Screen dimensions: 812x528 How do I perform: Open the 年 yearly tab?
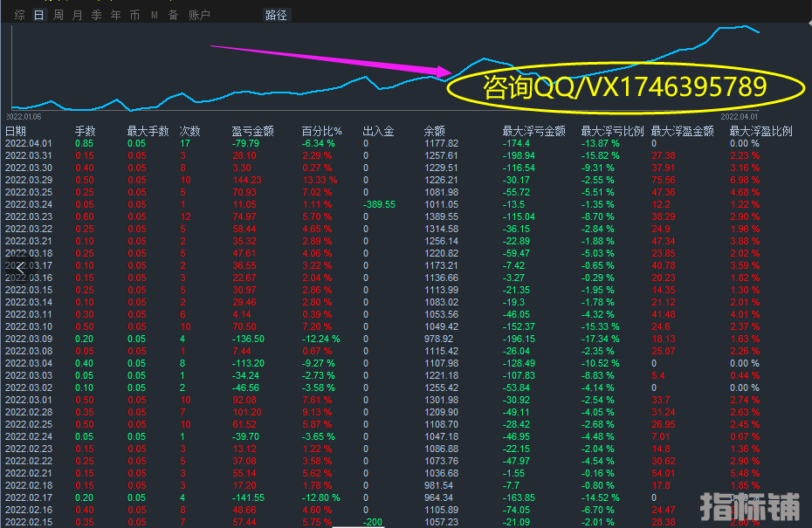pyautogui.click(x=116, y=15)
